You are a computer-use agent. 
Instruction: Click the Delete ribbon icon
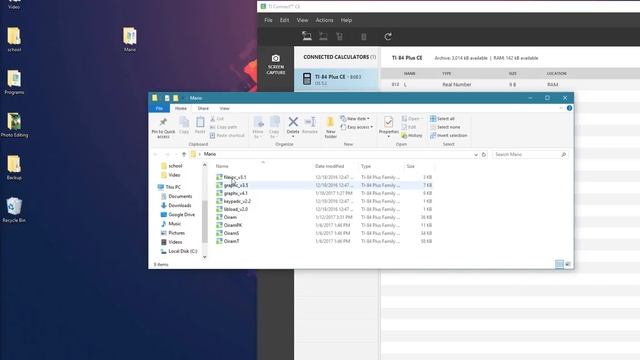coord(293,127)
